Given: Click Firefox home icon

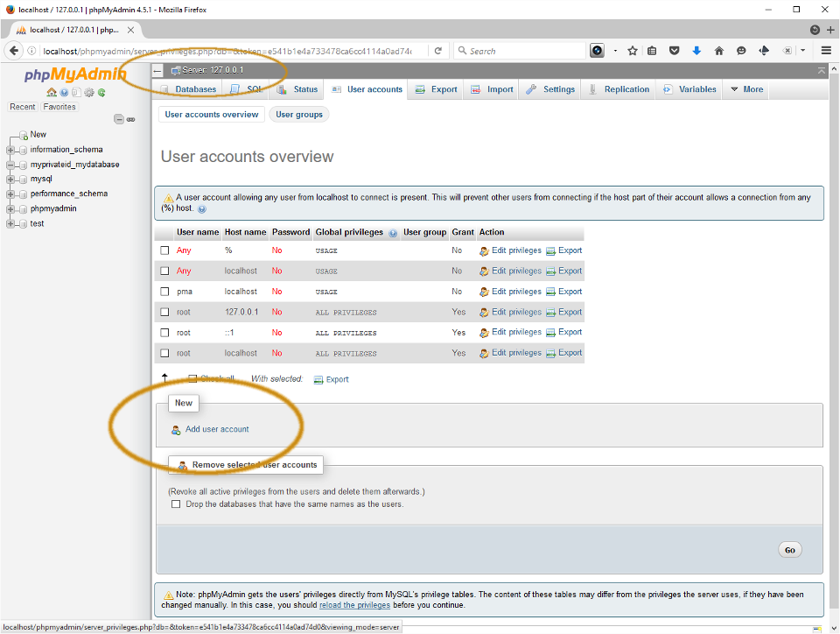Looking at the screenshot, I should point(719,51).
